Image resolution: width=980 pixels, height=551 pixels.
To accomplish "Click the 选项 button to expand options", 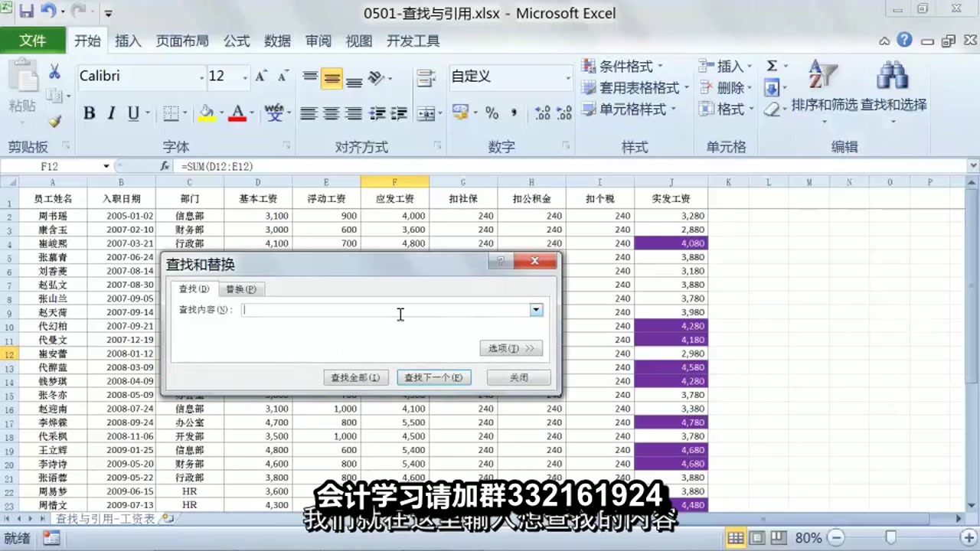I will pos(510,348).
